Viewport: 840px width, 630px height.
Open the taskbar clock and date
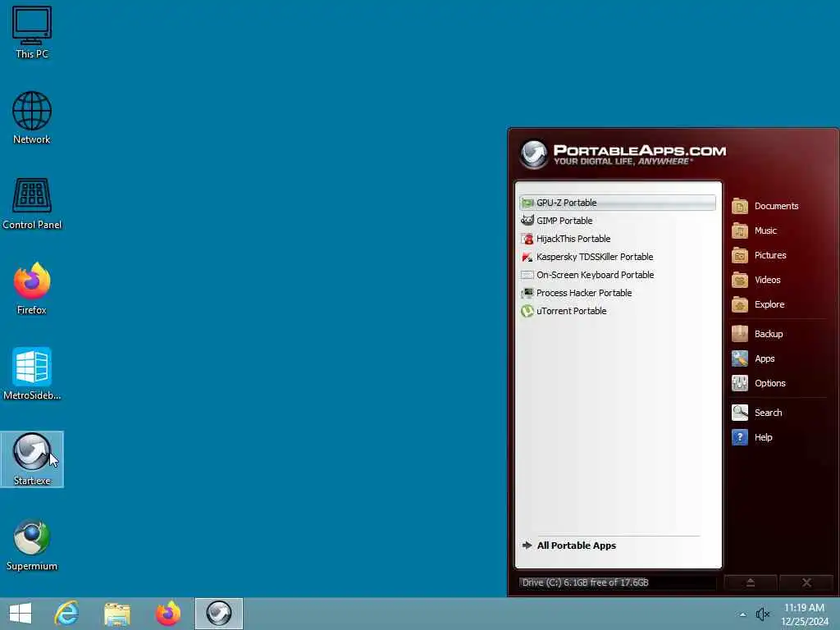click(x=805, y=614)
